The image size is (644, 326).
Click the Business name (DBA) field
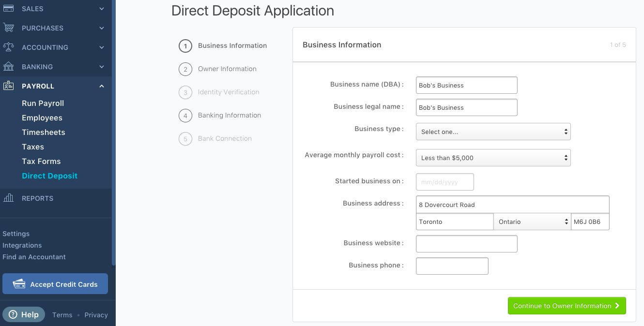click(467, 85)
